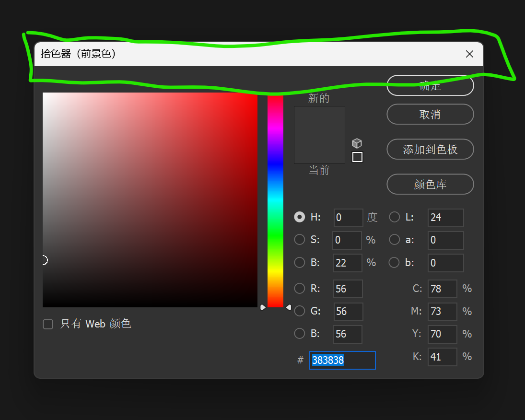
Task: Select the G green channel radio button
Action: click(x=299, y=311)
